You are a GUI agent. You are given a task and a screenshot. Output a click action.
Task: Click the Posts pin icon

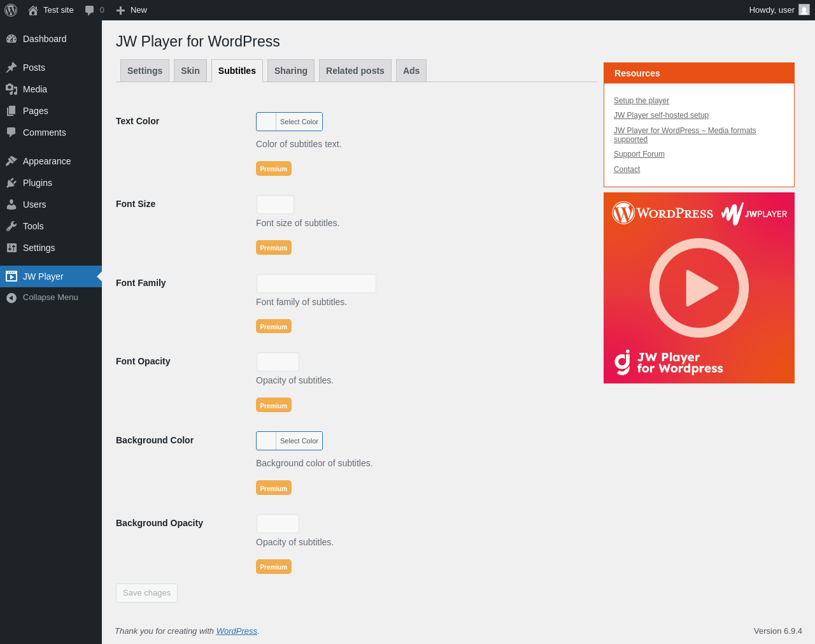[11, 68]
